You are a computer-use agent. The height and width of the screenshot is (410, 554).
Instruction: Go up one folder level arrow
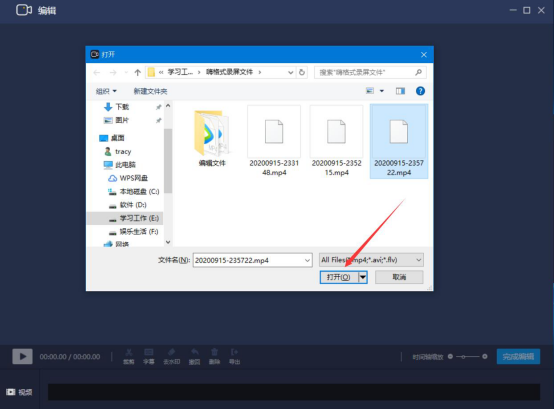(137, 72)
